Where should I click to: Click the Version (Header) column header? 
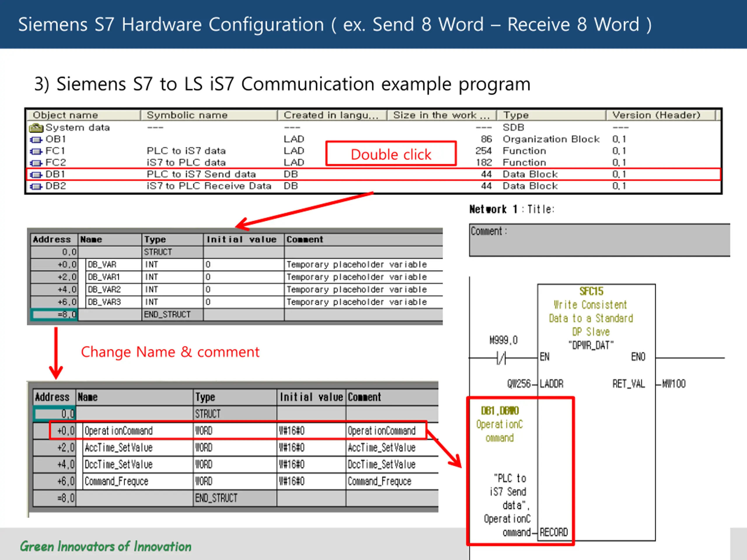coord(661,115)
